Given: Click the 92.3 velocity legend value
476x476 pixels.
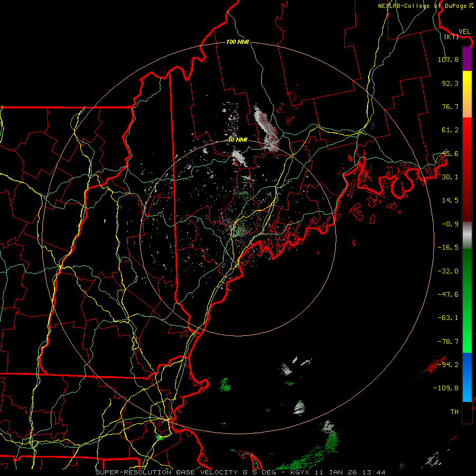Looking at the screenshot, I should point(450,83).
